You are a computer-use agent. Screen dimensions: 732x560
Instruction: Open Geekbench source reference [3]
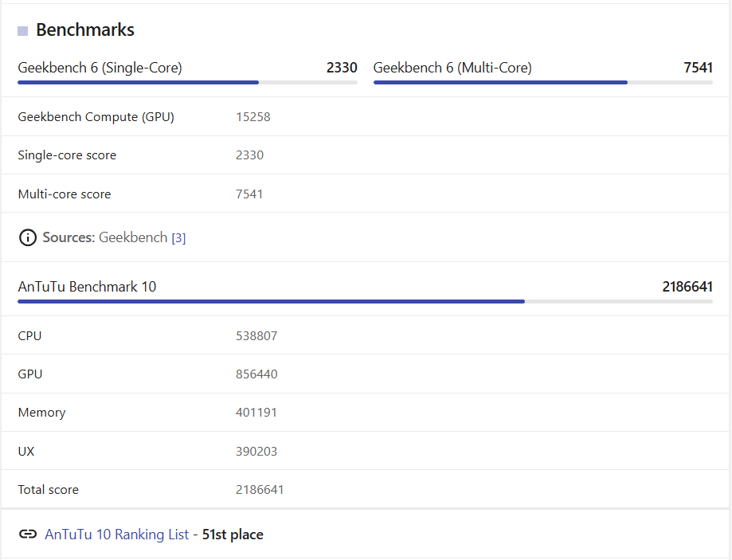coord(178,238)
